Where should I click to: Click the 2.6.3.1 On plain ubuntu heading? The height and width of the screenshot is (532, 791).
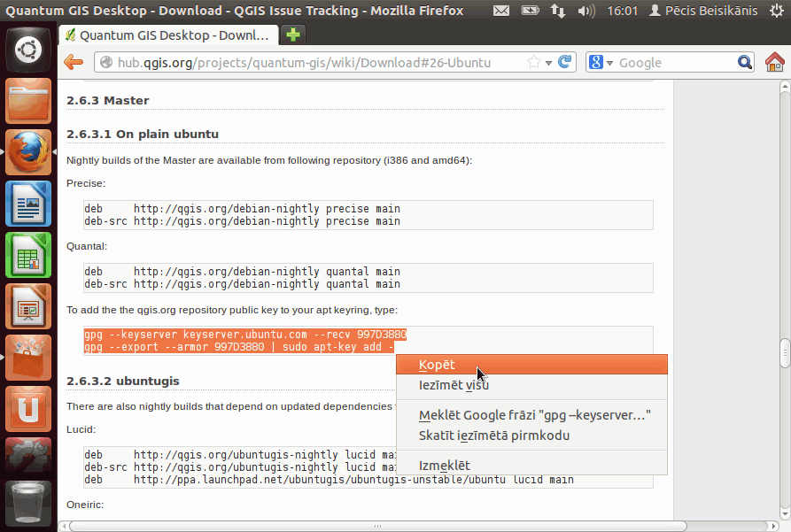click(x=143, y=135)
